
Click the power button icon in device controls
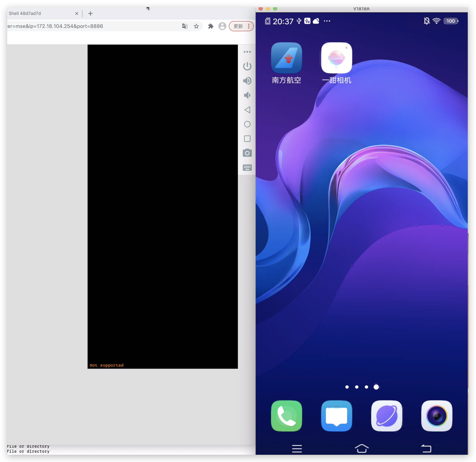click(247, 66)
